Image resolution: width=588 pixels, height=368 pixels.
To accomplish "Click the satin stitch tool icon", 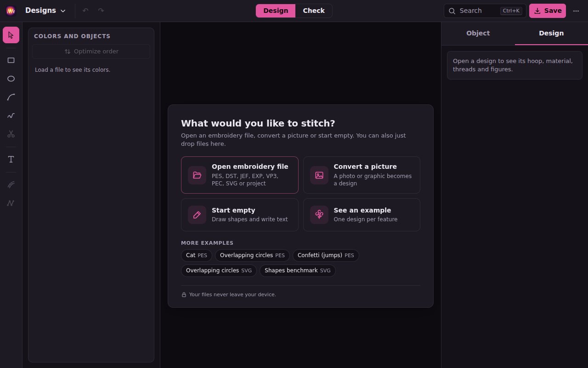I will coord(11,184).
